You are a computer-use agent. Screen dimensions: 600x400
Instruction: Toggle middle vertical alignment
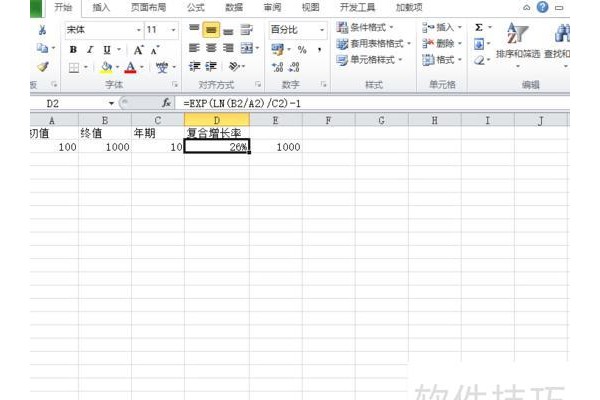[211, 29]
